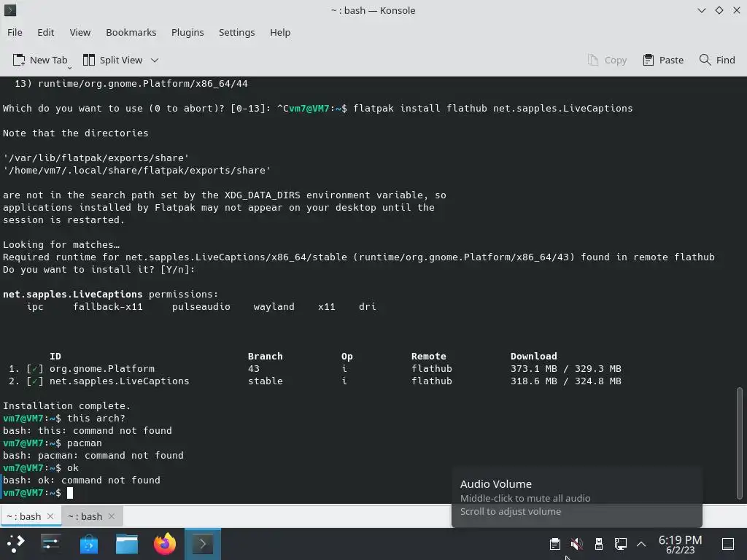Viewport: 747px width, 560px height.
Task: Click the Show Desktop button
Action: [728, 544]
